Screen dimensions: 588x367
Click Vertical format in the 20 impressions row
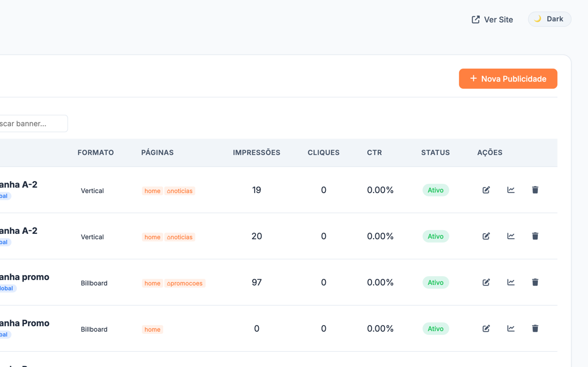point(92,237)
